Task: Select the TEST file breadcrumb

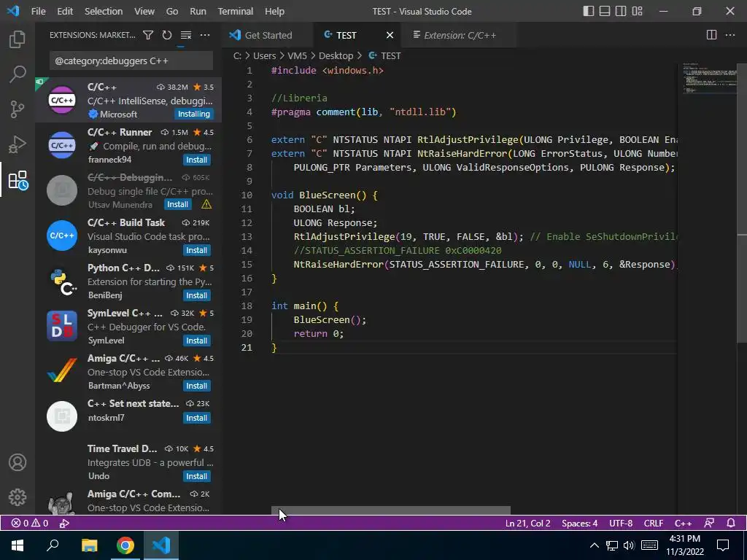Action: pyautogui.click(x=385, y=55)
